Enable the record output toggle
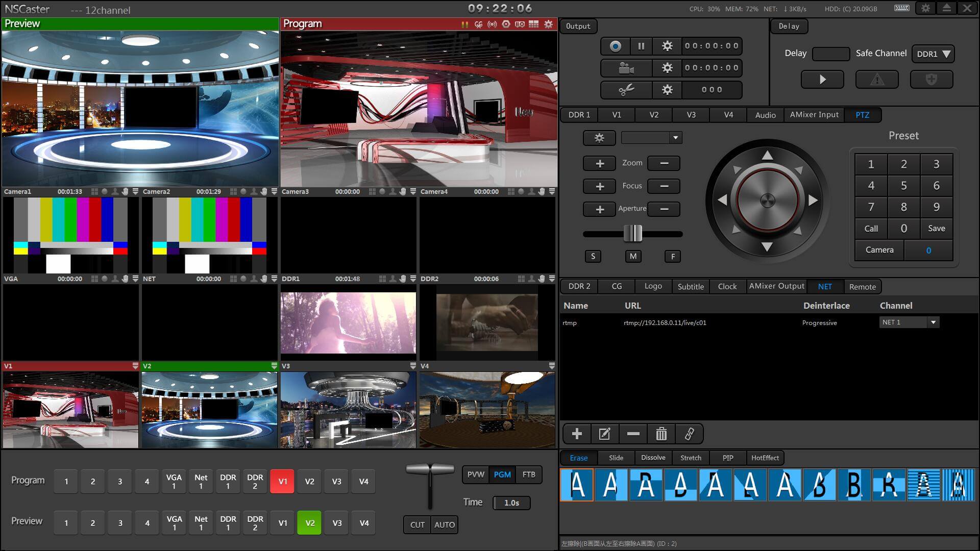 click(x=614, y=46)
